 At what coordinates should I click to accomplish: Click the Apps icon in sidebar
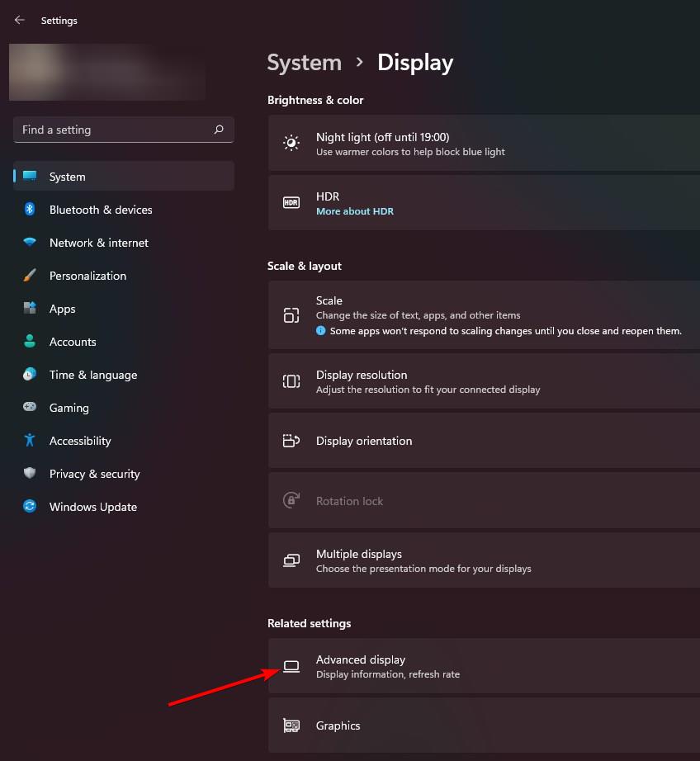(x=30, y=308)
